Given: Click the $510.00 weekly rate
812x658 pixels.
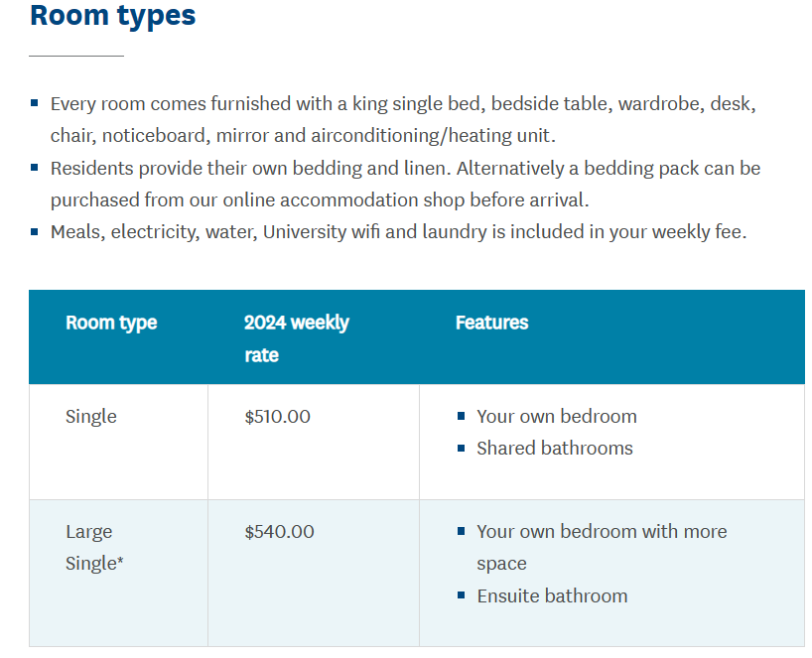Looking at the screenshot, I should [277, 416].
